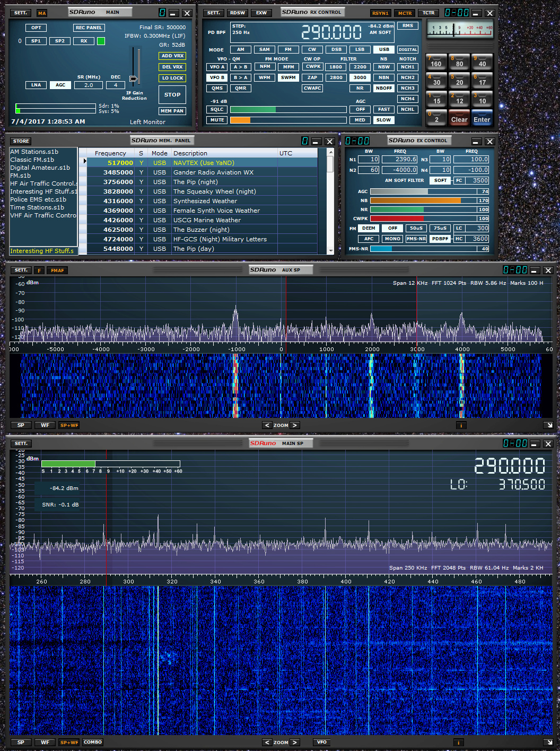
Task: Click the CWPK red slider in EX Control
Action: tap(430, 219)
